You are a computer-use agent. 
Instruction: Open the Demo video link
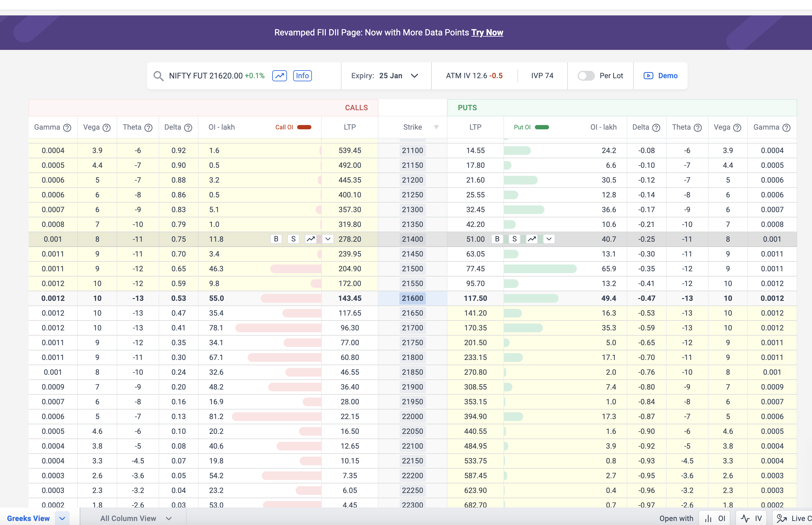pyautogui.click(x=660, y=76)
